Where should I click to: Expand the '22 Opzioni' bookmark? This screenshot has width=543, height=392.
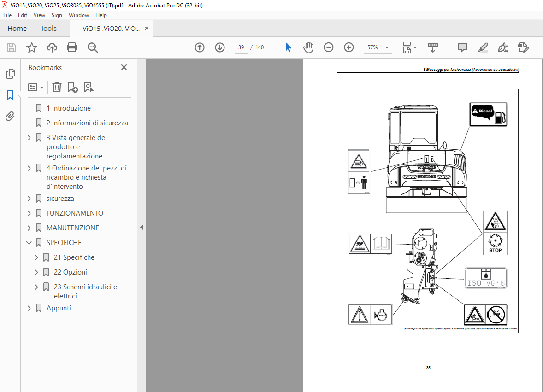(36, 272)
